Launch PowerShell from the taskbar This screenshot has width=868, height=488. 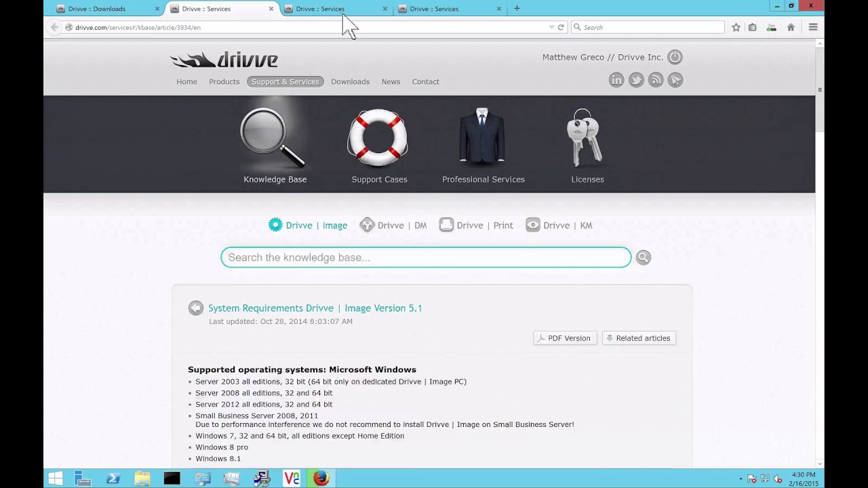(x=113, y=479)
